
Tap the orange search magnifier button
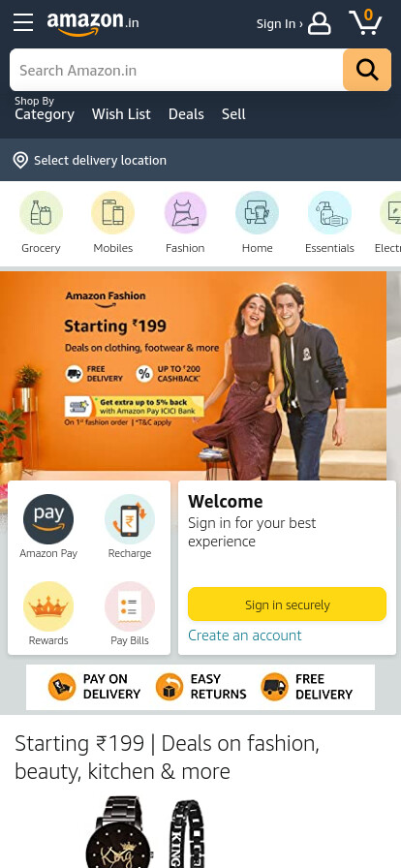[x=367, y=70]
